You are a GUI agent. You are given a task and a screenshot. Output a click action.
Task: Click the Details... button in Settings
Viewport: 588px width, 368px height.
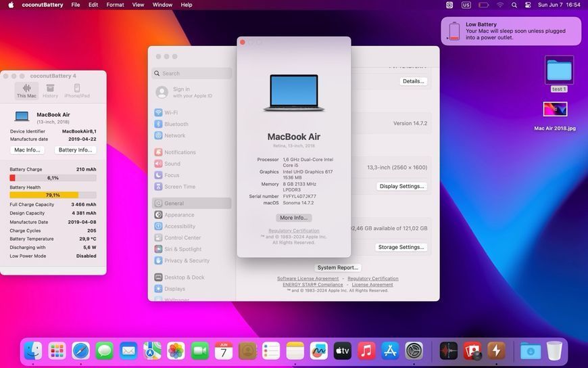(x=413, y=81)
